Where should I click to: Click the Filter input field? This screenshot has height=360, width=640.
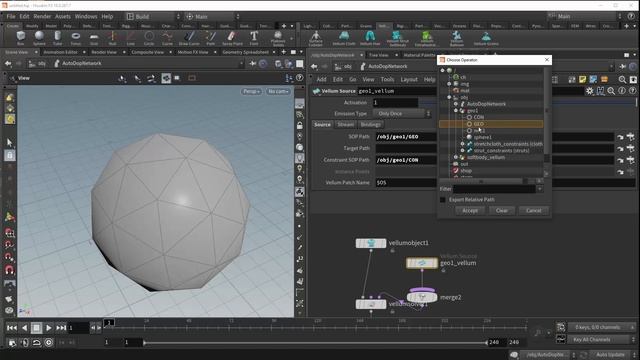(x=494, y=189)
